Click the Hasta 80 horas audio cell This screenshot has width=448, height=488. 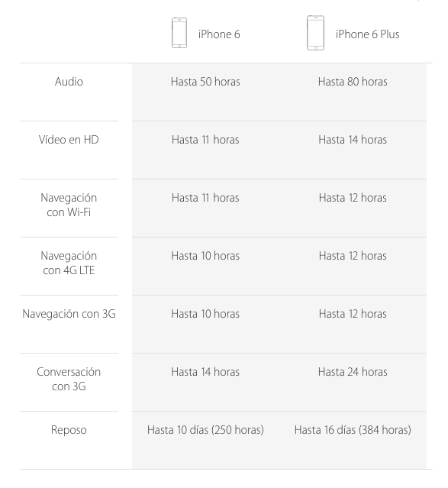[x=353, y=82]
